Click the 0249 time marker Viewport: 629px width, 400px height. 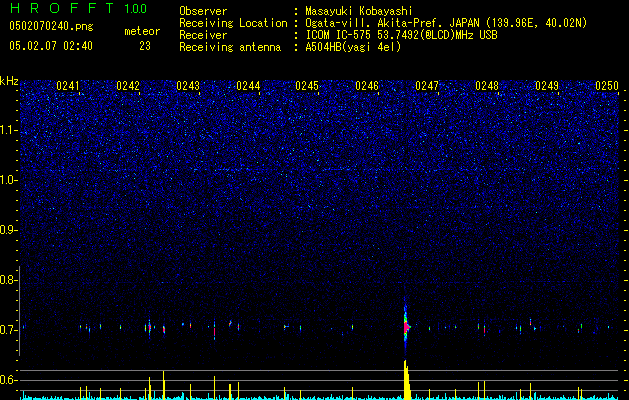[x=547, y=86]
